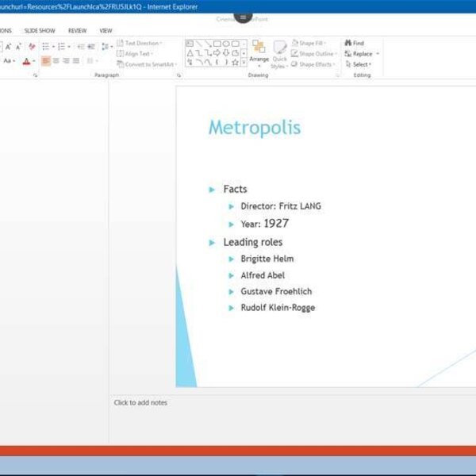Viewport: 476px width, 476px height.
Task: Open the Quick Styles gallery
Action: coord(279,55)
